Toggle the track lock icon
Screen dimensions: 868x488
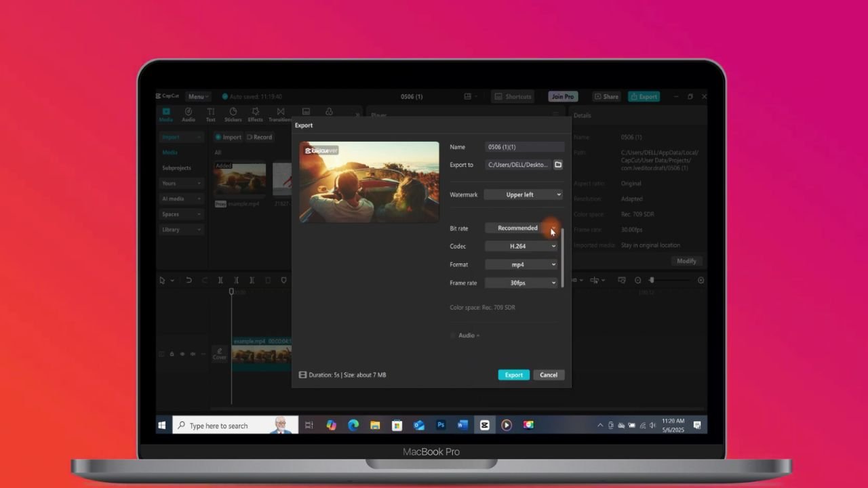tap(172, 354)
